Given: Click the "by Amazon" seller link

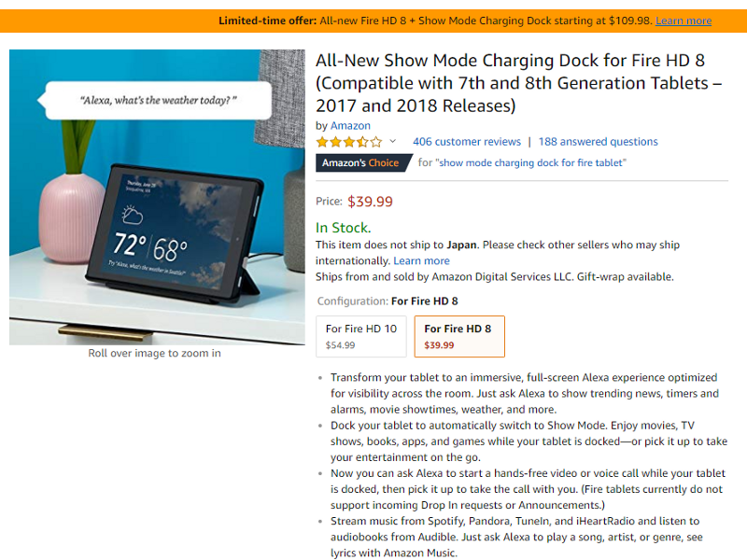Looking at the screenshot, I should 350,124.
